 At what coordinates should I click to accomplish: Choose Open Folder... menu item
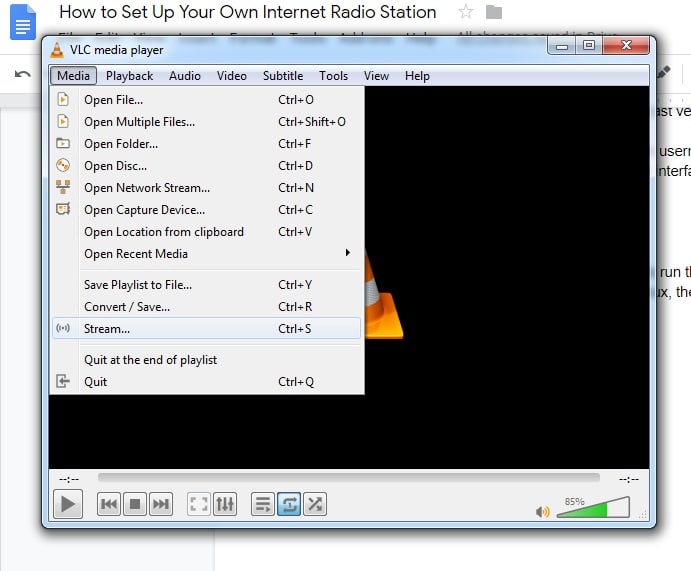pyautogui.click(x=206, y=144)
